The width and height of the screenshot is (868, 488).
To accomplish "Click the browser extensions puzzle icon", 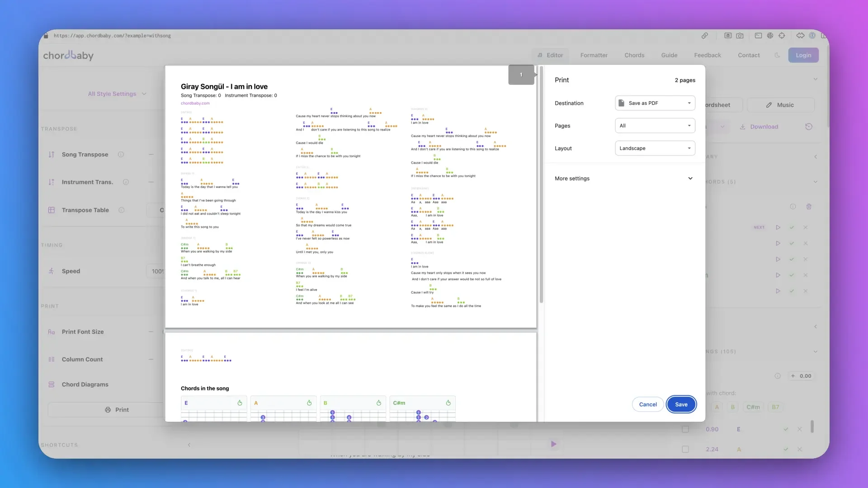I will 800,36.
